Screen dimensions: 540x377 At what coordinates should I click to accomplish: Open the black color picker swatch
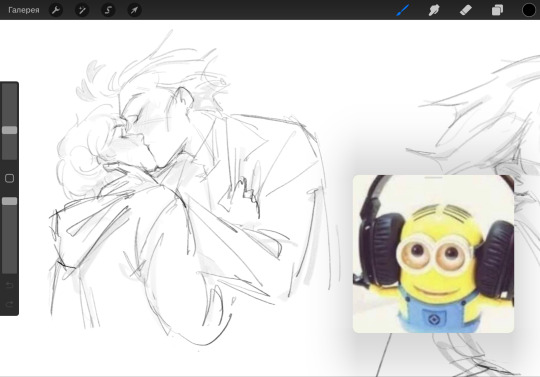tap(529, 10)
